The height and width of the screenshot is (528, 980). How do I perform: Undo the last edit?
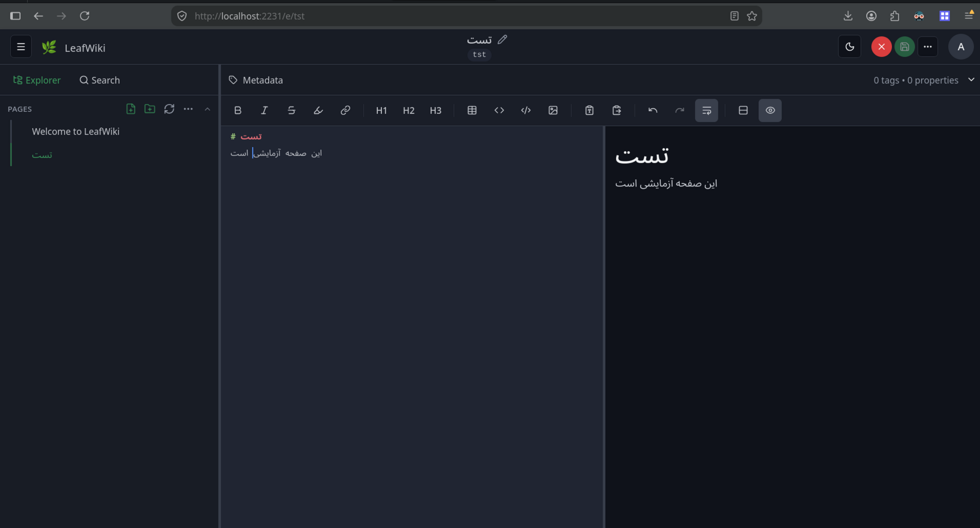pyautogui.click(x=652, y=110)
